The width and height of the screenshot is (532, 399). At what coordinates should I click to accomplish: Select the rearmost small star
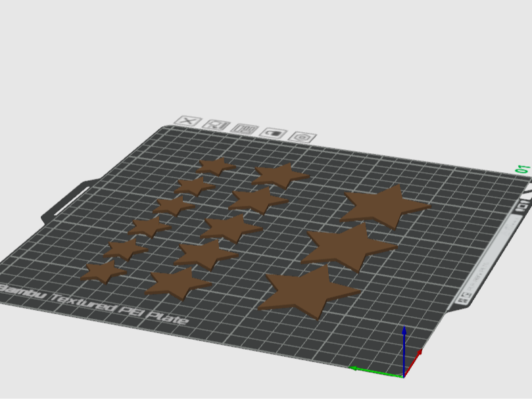215,166
